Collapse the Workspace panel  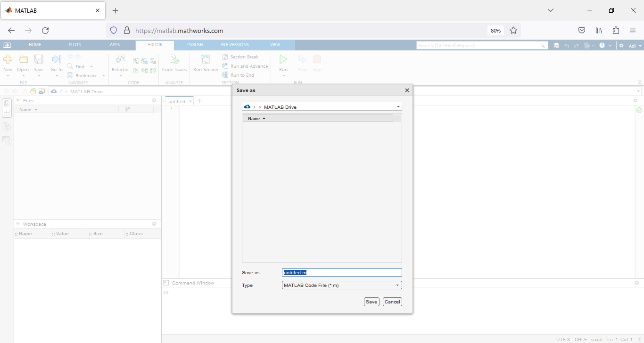tap(18, 224)
